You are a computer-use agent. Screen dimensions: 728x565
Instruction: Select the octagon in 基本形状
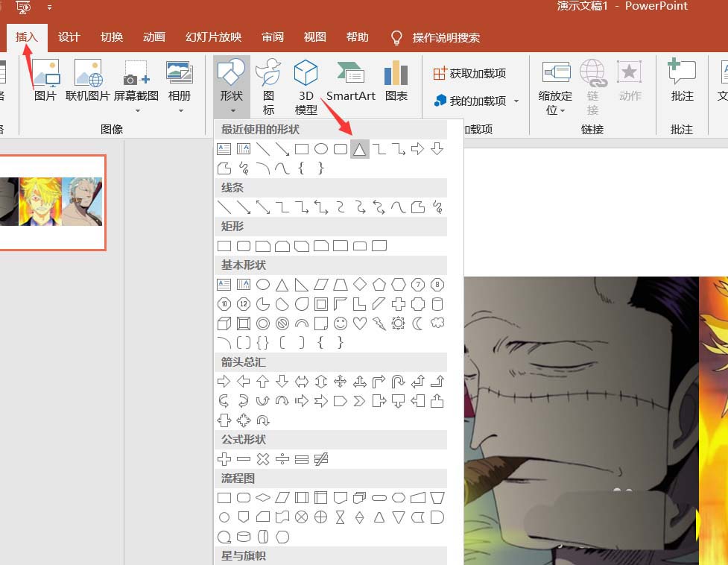[437, 285]
